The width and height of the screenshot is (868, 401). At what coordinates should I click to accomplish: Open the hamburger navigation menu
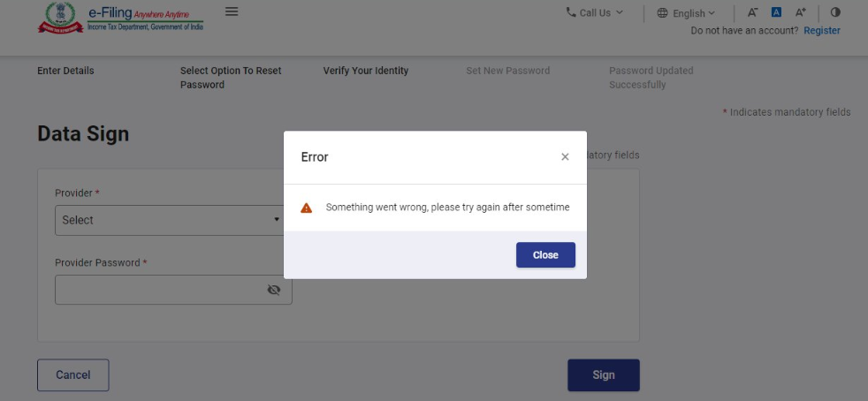232,11
